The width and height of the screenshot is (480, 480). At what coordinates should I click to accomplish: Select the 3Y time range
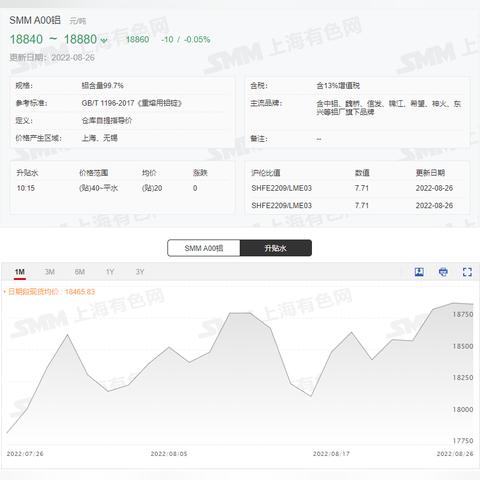tap(140, 272)
